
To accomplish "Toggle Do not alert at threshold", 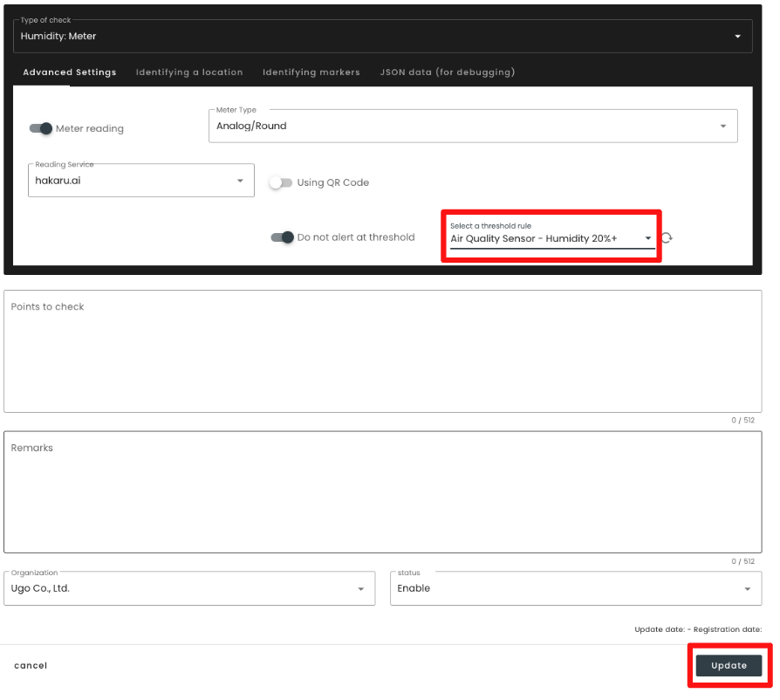I will pyautogui.click(x=282, y=237).
